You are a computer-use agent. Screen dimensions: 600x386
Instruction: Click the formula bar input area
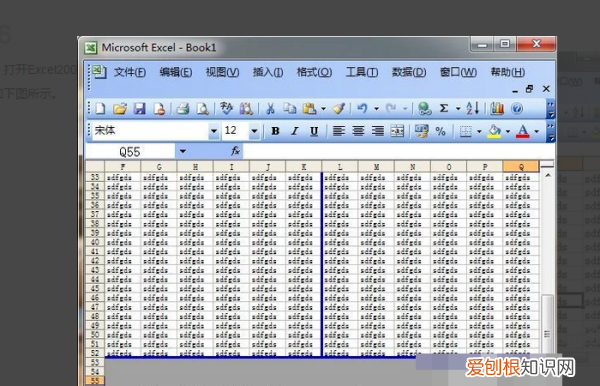click(x=398, y=151)
